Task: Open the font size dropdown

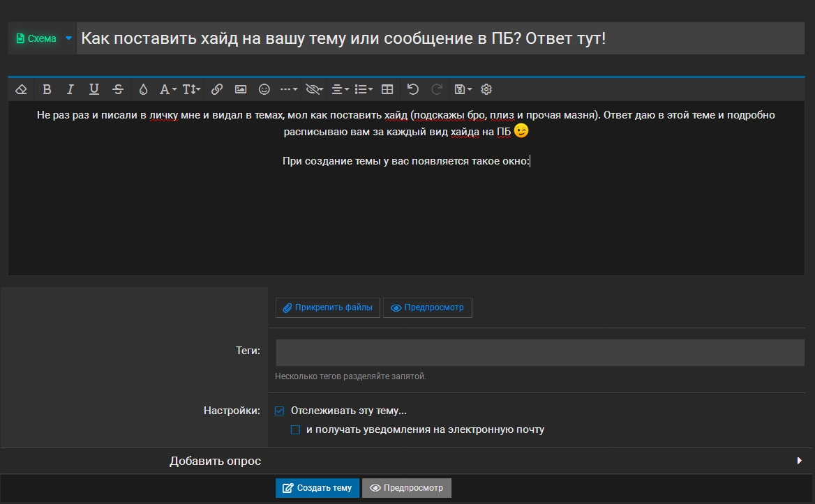Action: click(191, 89)
